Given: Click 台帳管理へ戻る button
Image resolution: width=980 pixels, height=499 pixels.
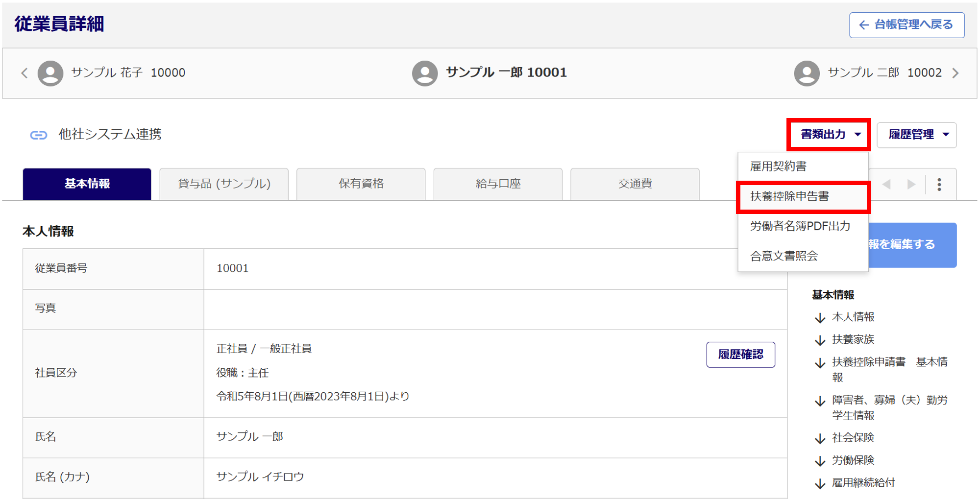Looking at the screenshot, I should click(906, 25).
